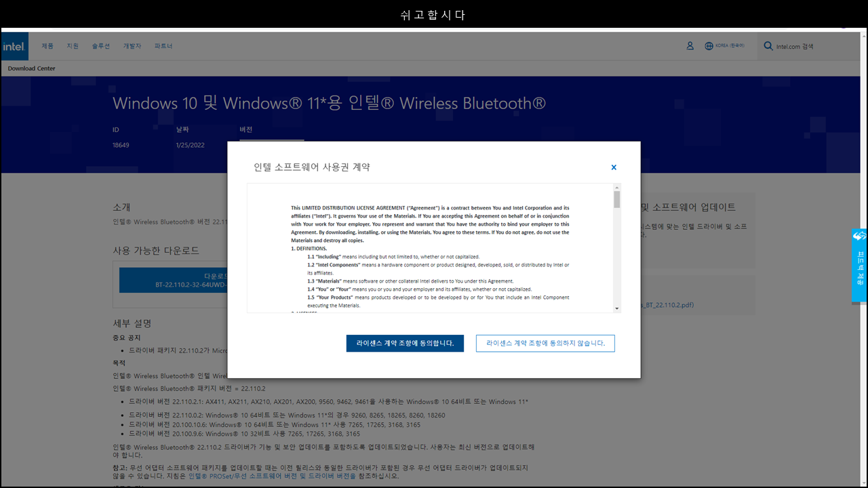Click the ID value 18649
868x488 pixels.
click(121, 145)
